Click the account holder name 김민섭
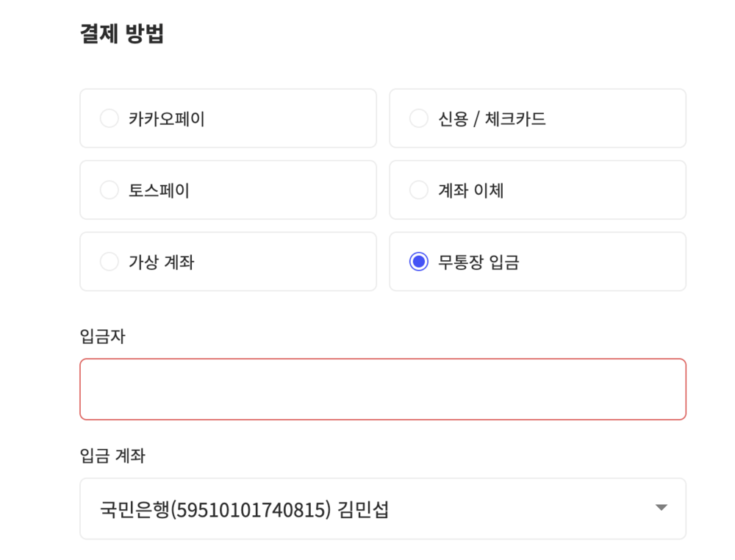 click(363, 509)
